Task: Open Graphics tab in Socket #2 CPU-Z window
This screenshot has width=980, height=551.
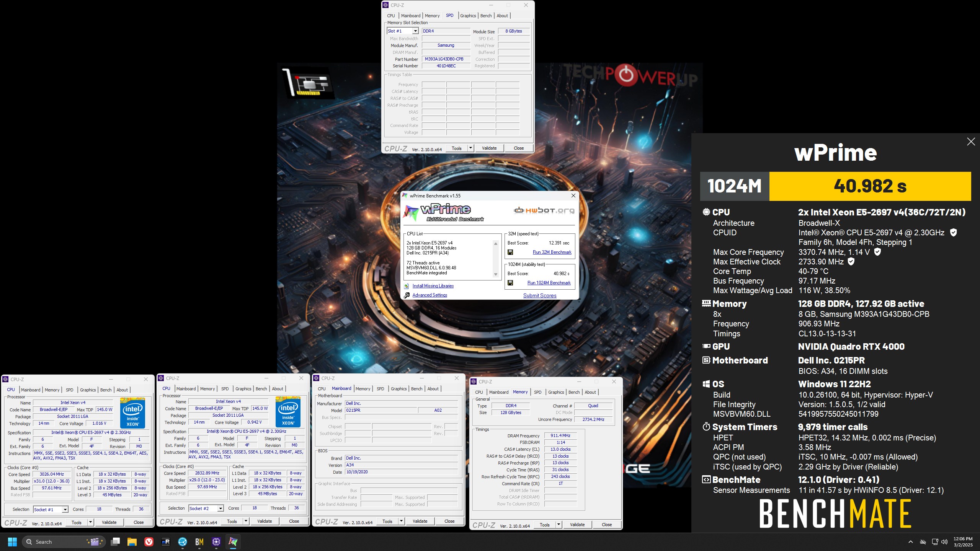Action: [x=243, y=389]
